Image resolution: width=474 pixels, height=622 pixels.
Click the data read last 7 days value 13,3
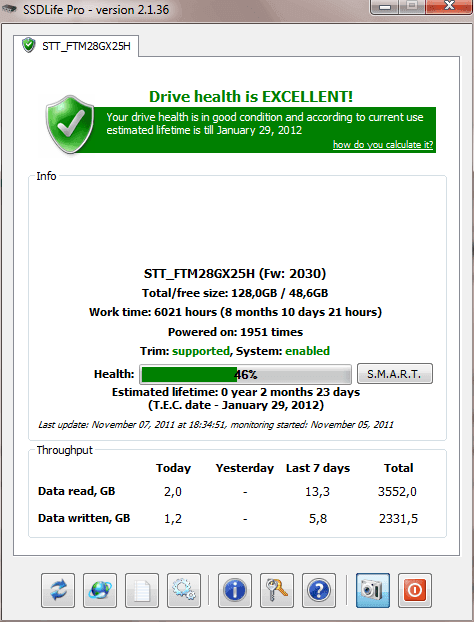pos(317,492)
